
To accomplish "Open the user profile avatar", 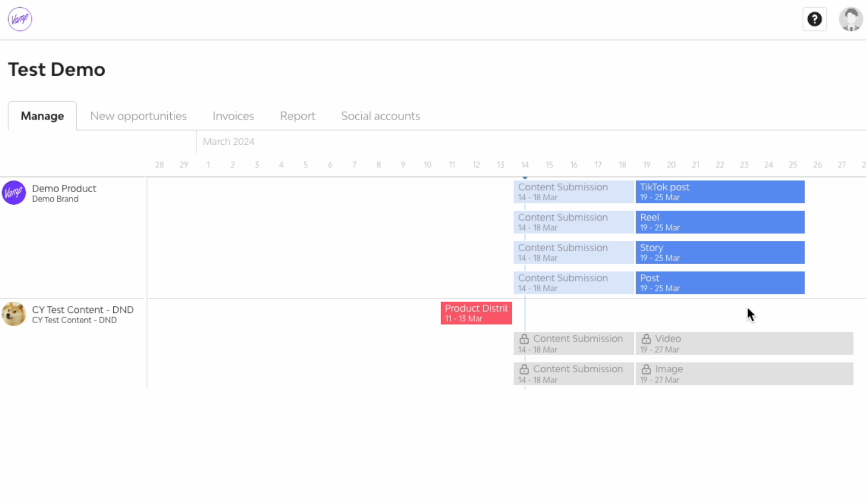I will coord(850,19).
